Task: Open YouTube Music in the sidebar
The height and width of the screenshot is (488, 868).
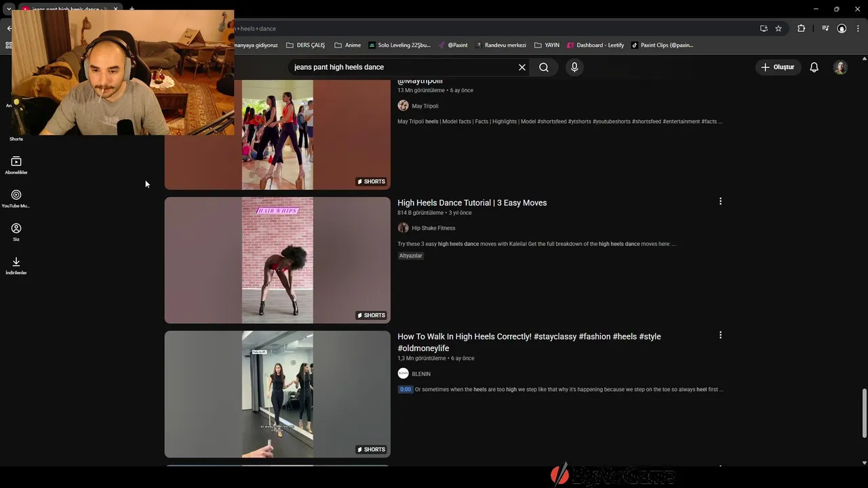Action: click(16, 199)
